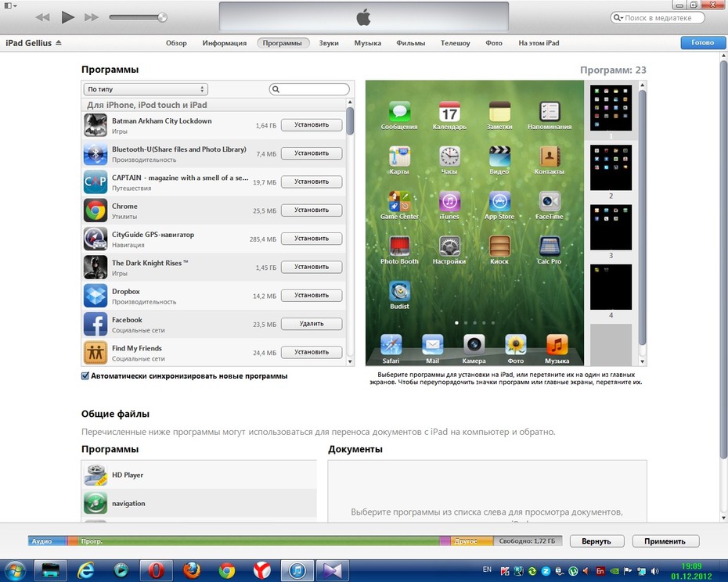Open Firefox from the Windows taskbar
The image size is (728, 582).
(191, 570)
